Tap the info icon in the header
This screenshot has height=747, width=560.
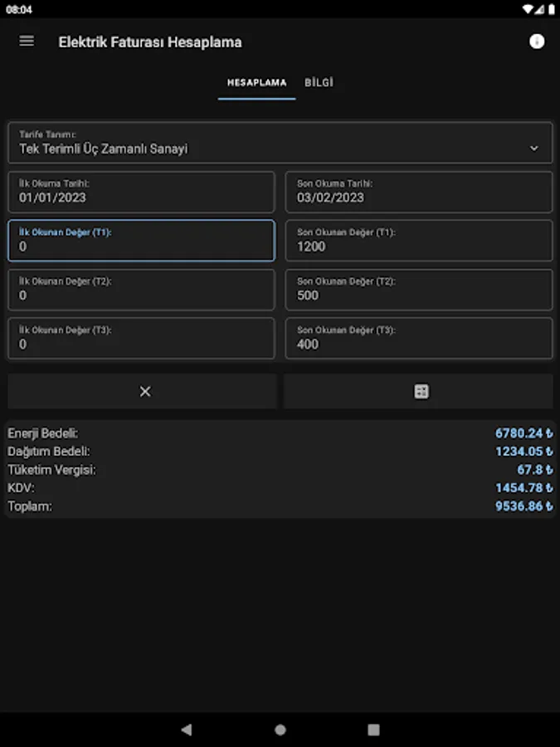pos(537,41)
